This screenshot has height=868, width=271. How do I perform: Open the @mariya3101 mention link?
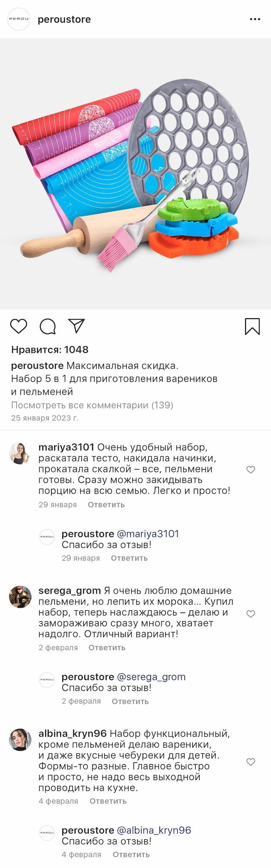tap(148, 534)
